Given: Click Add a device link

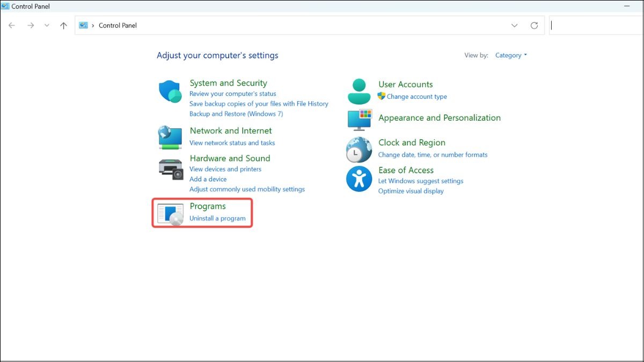Looking at the screenshot, I should coord(208,179).
